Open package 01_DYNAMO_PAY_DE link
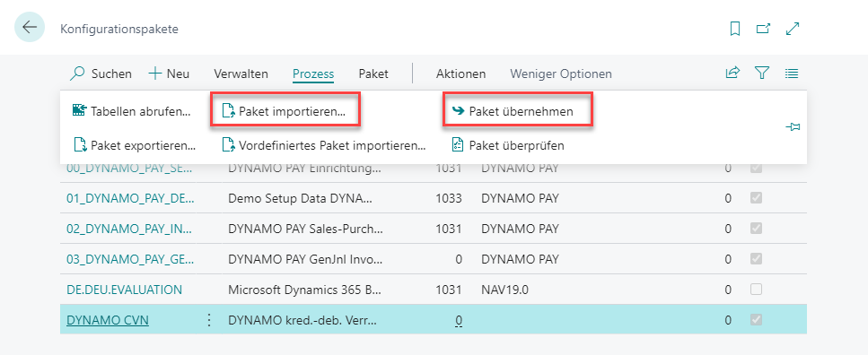This screenshot has width=868, height=355. click(129, 198)
